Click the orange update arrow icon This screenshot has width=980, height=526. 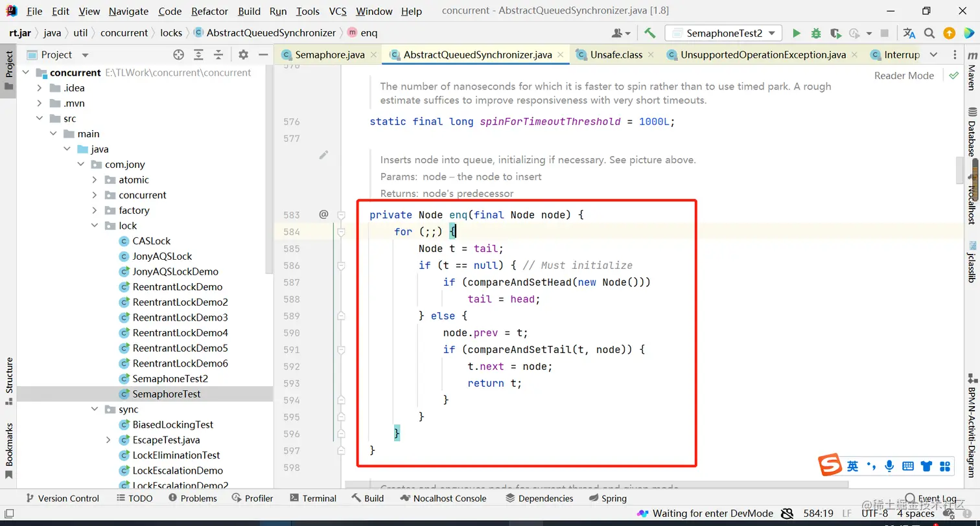coord(949,33)
